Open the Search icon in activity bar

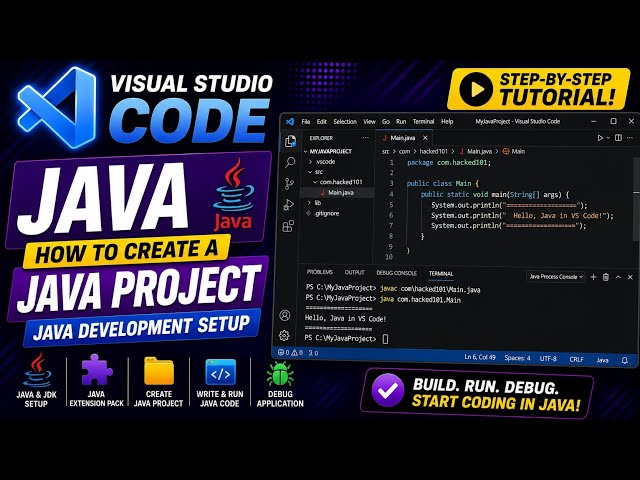click(x=290, y=162)
